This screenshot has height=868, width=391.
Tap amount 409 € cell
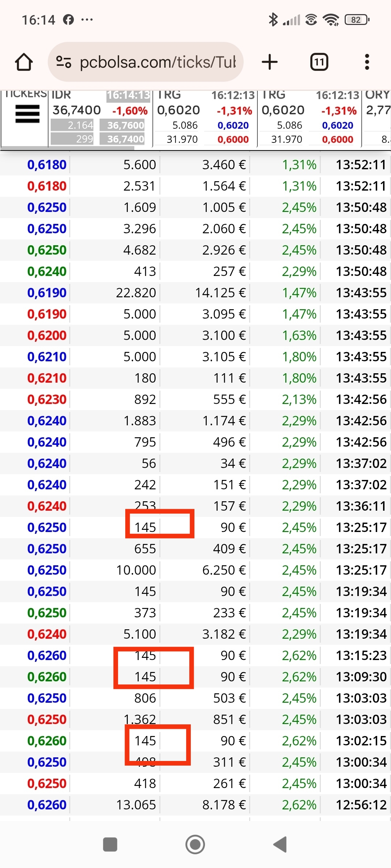click(230, 549)
